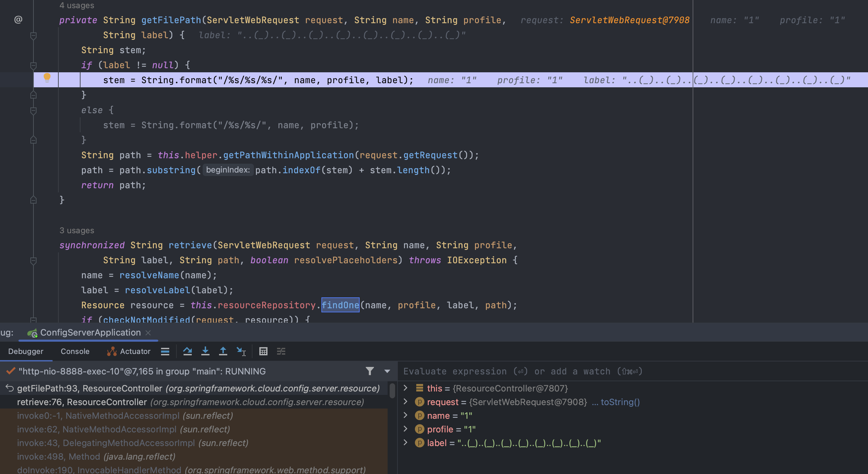Open Evaluate Expression calculator icon

pyautogui.click(x=263, y=351)
